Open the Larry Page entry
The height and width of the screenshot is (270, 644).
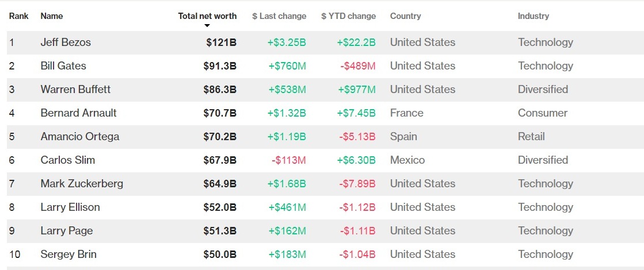[x=67, y=231]
